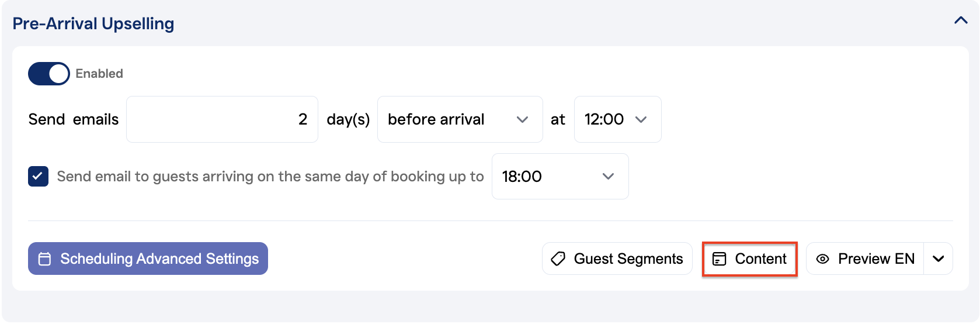Expand the preview language arrow
The height and width of the screenshot is (324, 980).
tap(939, 258)
